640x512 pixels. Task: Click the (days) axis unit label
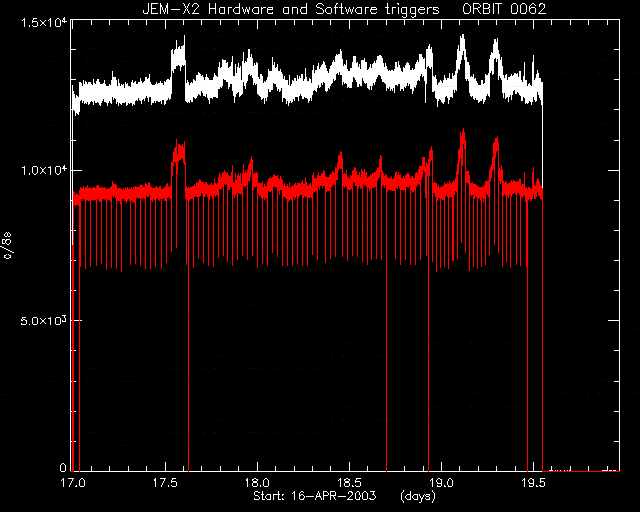418,496
